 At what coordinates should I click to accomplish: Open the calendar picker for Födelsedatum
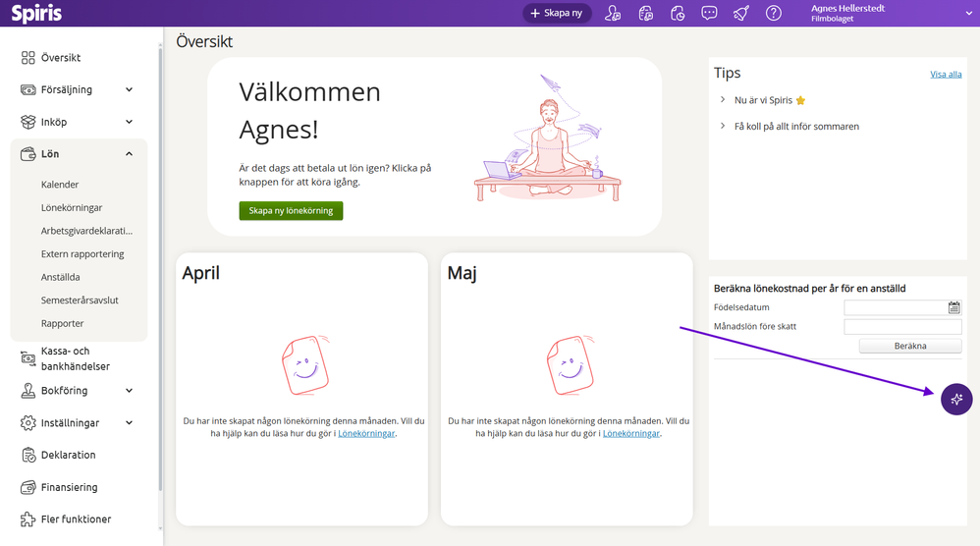click(x=953, y=307)
